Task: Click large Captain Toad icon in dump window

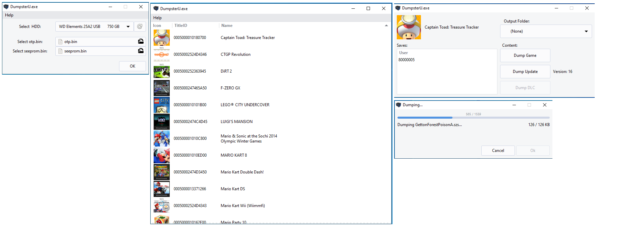Action: (x=409, y=27)
